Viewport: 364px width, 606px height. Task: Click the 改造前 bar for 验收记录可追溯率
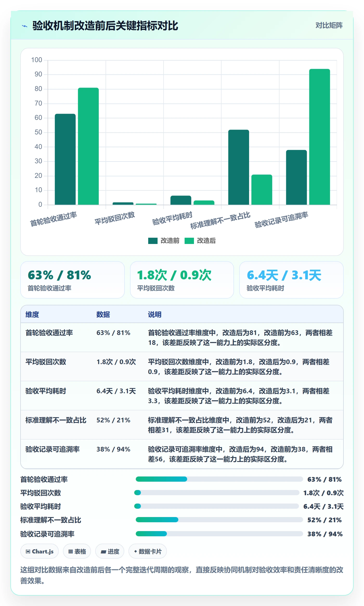(296, 177)
